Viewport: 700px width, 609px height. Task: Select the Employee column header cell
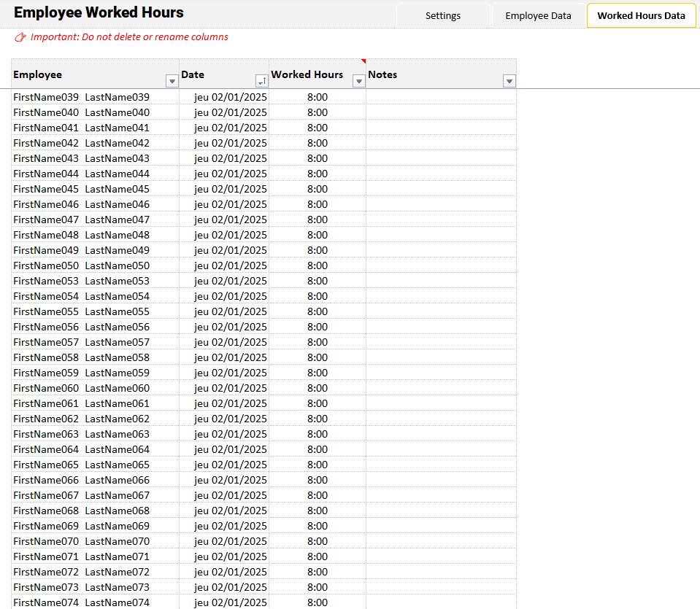pos(38,74)
